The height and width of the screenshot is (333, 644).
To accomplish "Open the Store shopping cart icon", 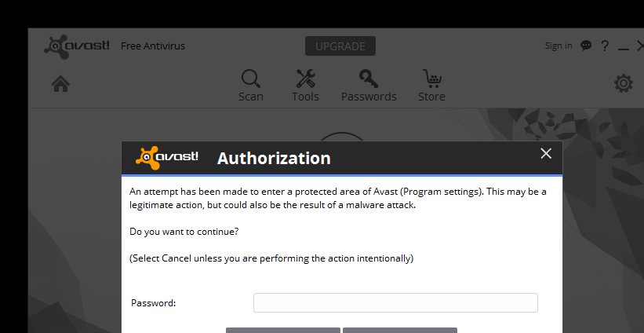I will pyautogui.click(x=431, y=79).
